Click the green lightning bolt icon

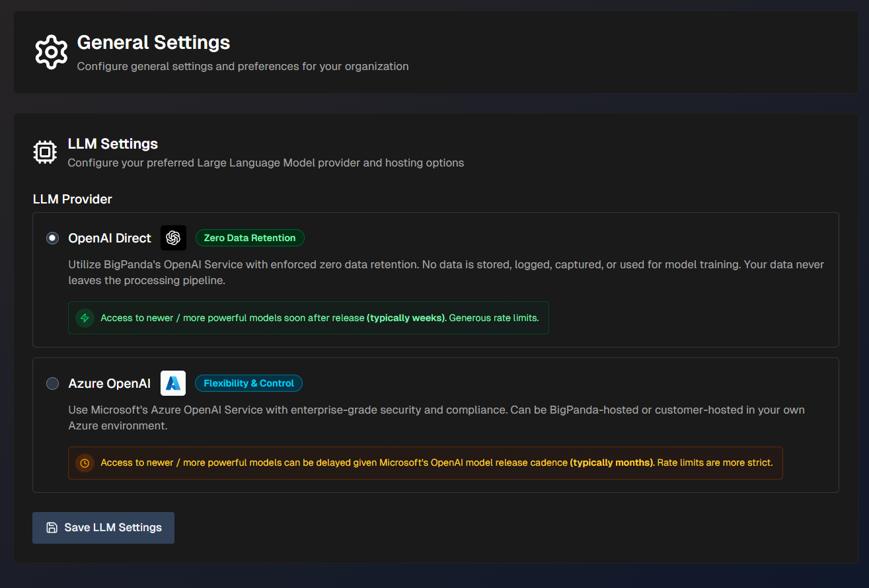coord(84,318)
